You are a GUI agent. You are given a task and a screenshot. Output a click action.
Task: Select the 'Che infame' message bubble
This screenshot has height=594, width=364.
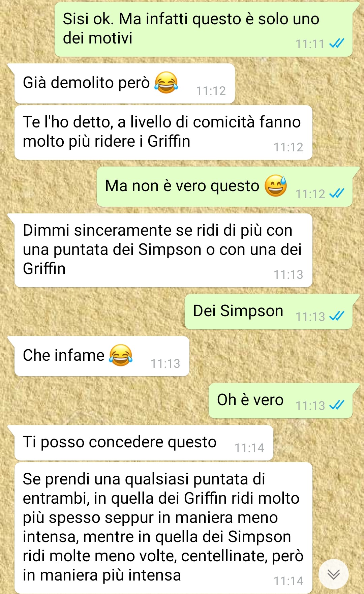(102, 356)
